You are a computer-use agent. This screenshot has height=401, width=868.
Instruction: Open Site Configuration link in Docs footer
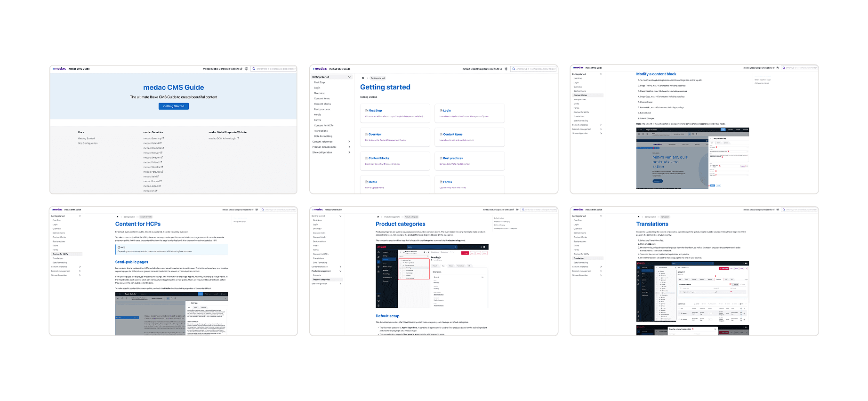(x=88, y=144)
